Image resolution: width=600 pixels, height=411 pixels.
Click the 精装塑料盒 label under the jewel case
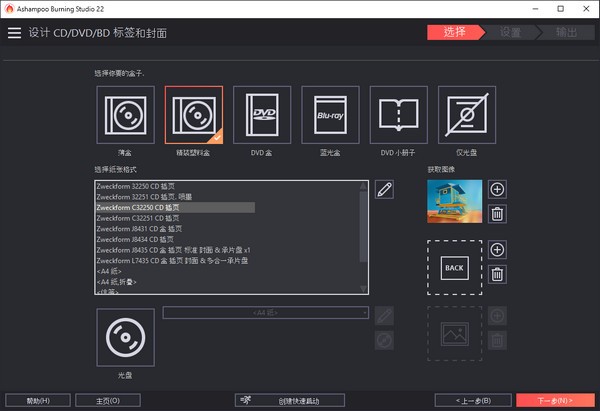[193, 153]
